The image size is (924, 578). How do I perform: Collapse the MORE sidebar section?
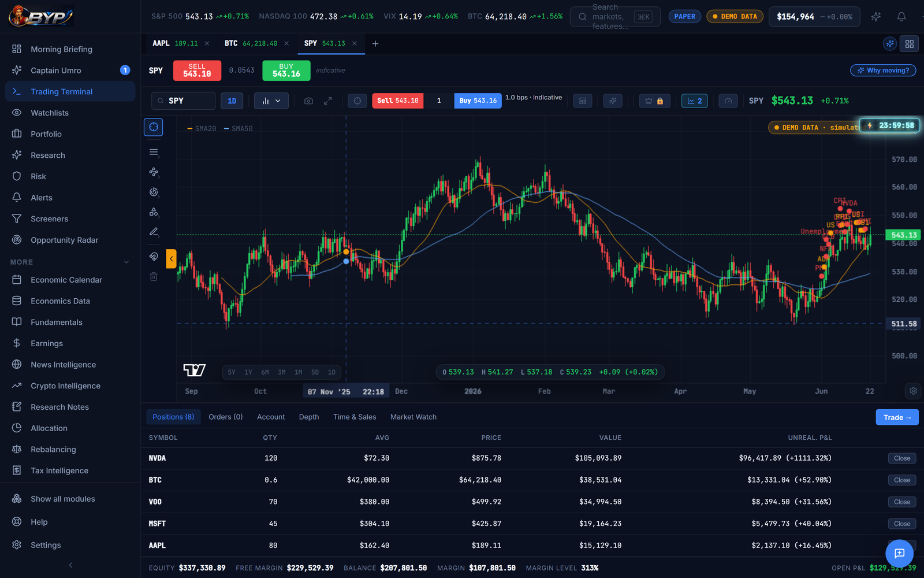(x=70, y=262)
